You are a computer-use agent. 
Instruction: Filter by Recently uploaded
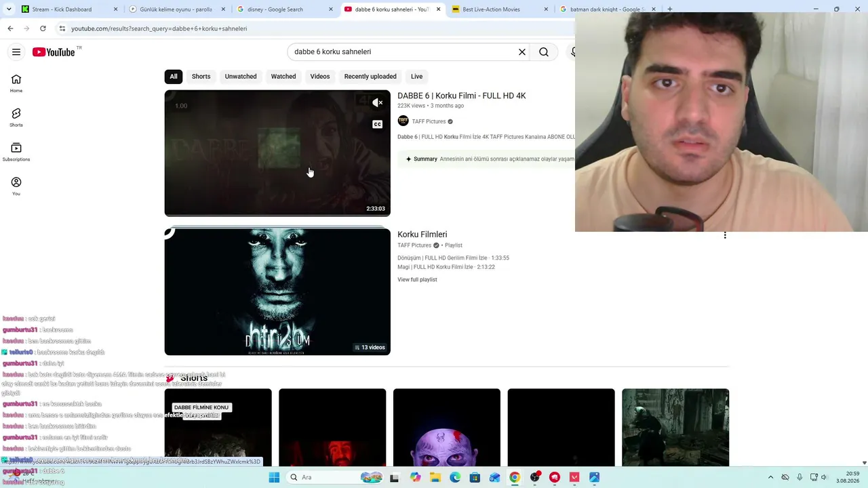click(370, 77)
